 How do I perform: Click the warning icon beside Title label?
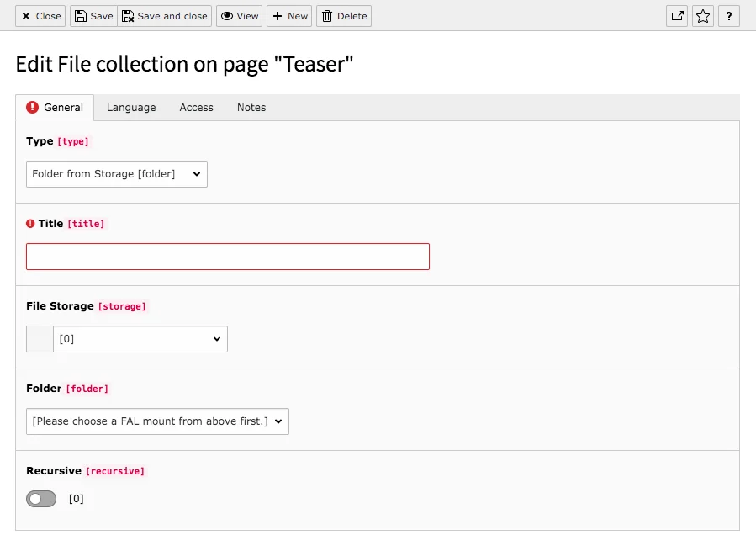point(30,223)
